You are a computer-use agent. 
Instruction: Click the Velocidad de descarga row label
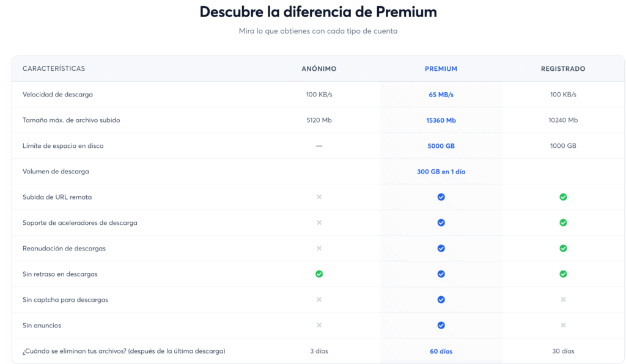57,95
